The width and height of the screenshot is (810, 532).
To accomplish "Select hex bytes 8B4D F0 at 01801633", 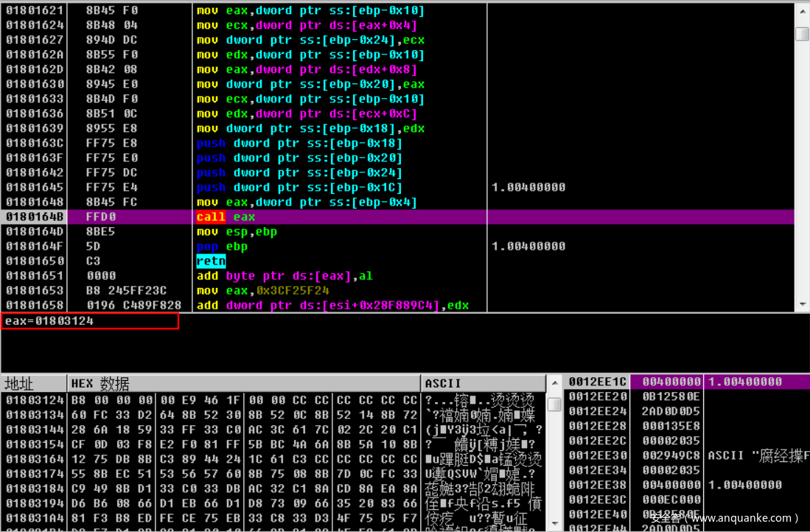I will pyautogui.click(x=111, y=99).
